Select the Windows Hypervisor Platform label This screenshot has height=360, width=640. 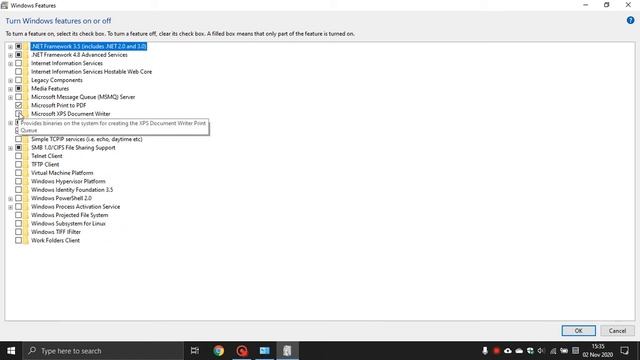coord(68,181)
